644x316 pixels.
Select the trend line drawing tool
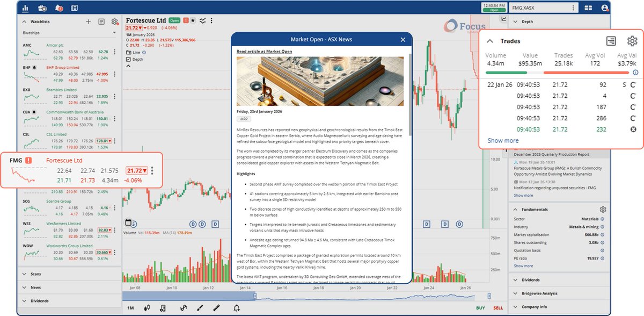[x=184, y=308]
